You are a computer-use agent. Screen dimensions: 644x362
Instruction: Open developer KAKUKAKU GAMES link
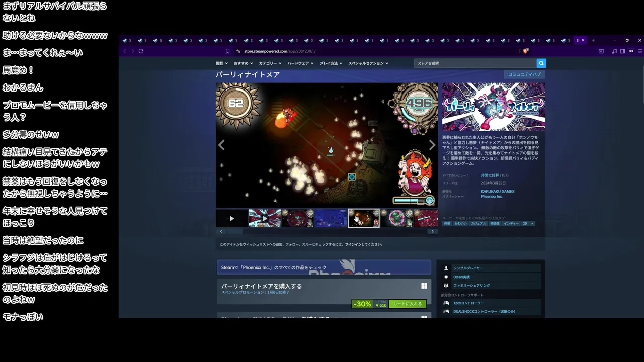pos(498,192)
